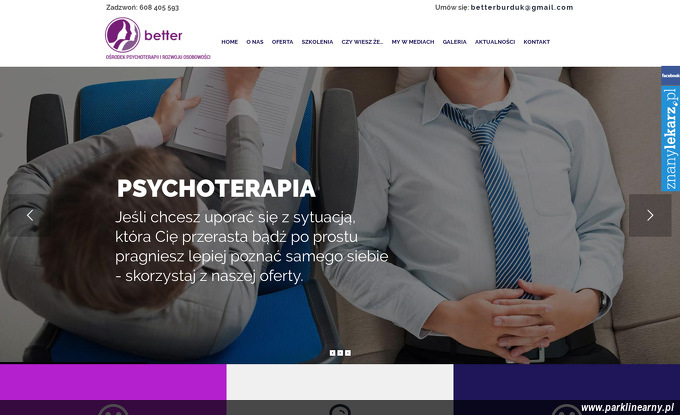Open the O NAS menu item
Image resolution: width=680 pixels, height=415 pixels.
[x=255, y=42]
